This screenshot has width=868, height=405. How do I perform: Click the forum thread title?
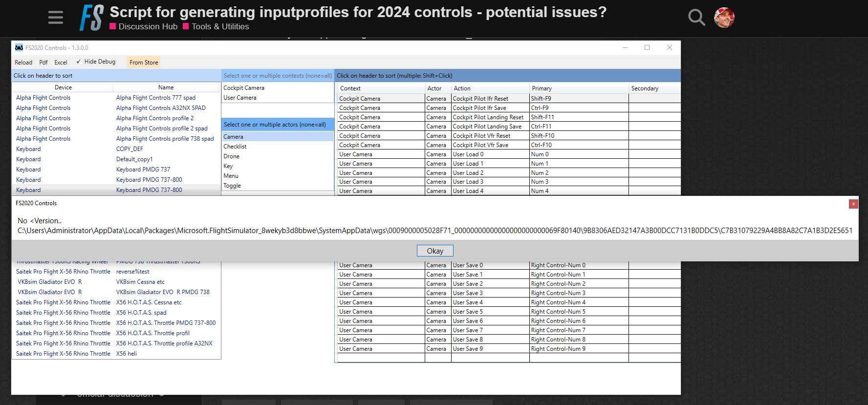coord(358,12)
